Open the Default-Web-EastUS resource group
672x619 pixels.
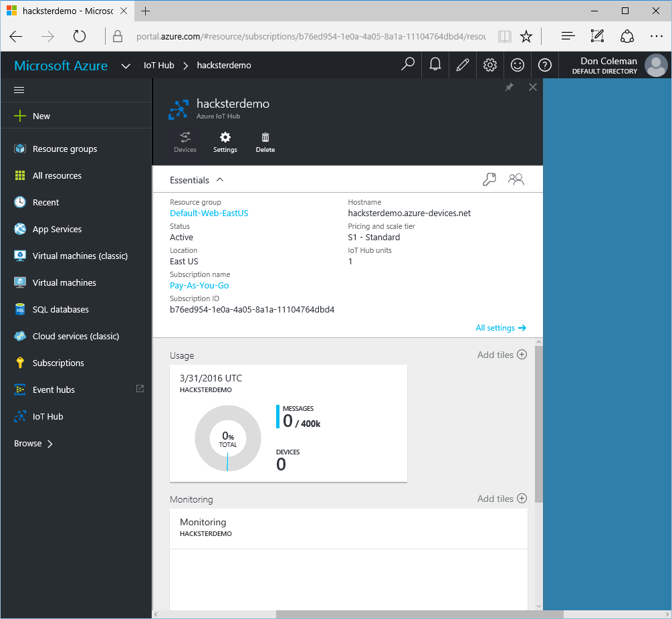point(209,213)
